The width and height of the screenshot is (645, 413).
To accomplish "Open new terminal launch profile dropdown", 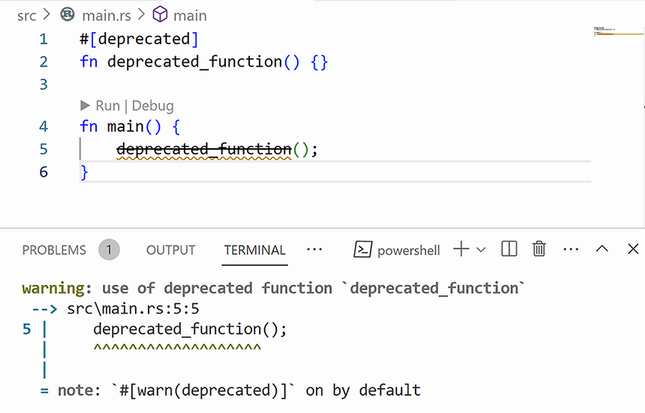I will (481, 249).
